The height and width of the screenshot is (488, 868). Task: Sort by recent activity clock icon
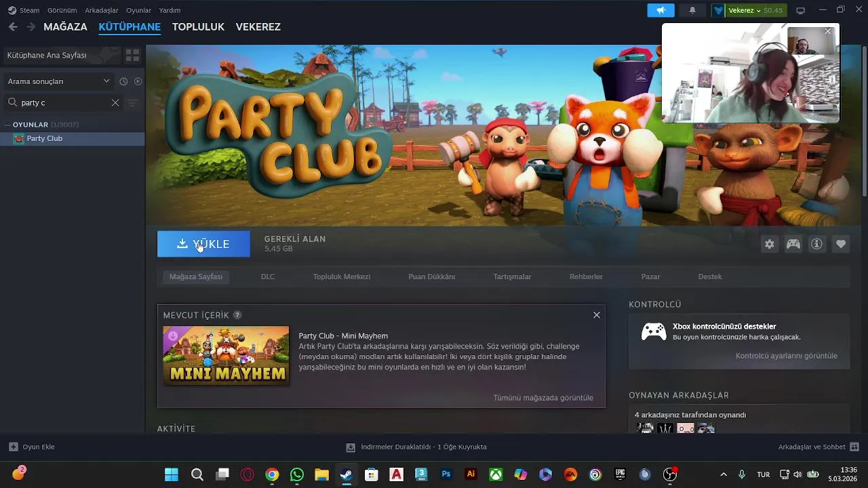pyautogui.click(x=123, y=81)
